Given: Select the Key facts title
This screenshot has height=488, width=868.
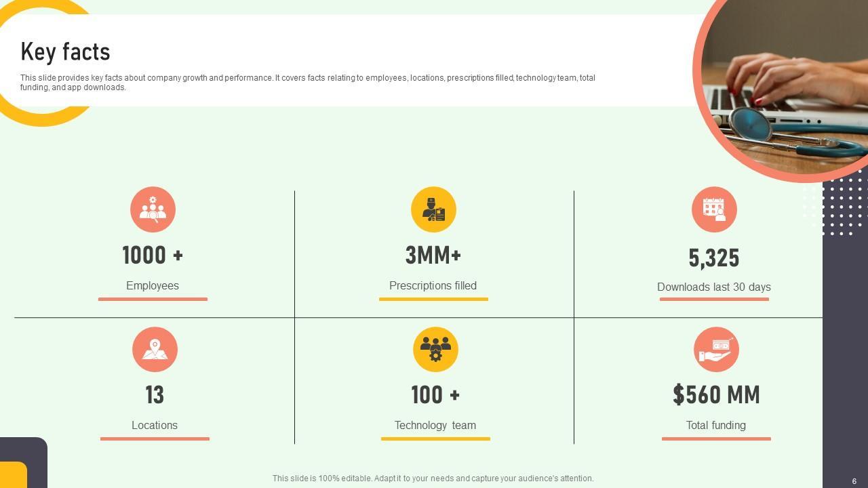Looking at the screenshot, I should (x=65, y=52).
